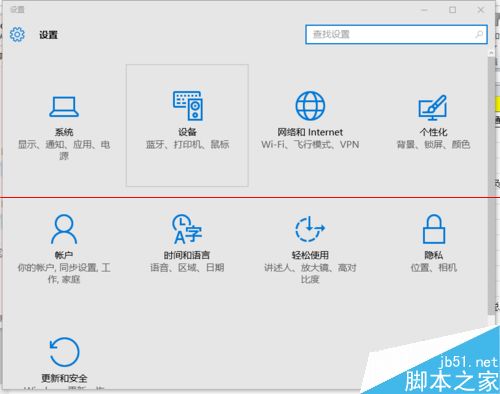The width and height of the screenshot is (500, 394).
Task: Click the 位置、相机 description under 隐私
Action: pyautogui.click(x=434, y=267)
